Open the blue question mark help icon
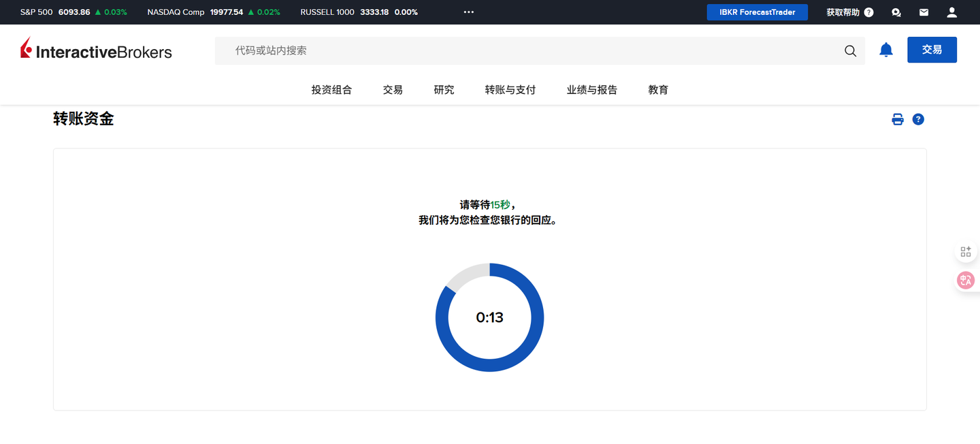The height and width of the screenshot is (444, 980). coord(918,118)
